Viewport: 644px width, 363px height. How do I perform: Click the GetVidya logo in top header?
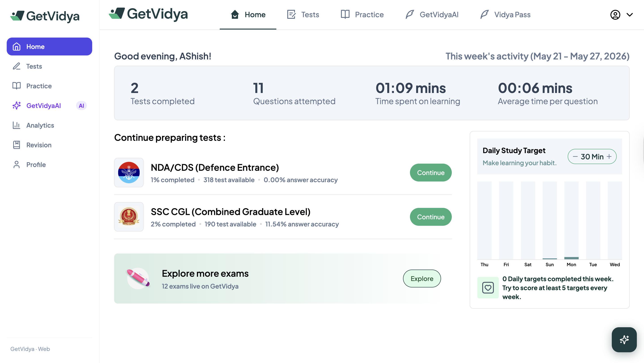148,14
